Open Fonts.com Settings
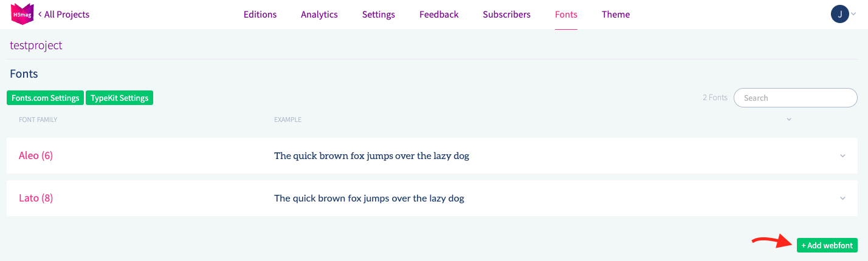The height and width of the screenshot is (261, 868). point(46,98)
